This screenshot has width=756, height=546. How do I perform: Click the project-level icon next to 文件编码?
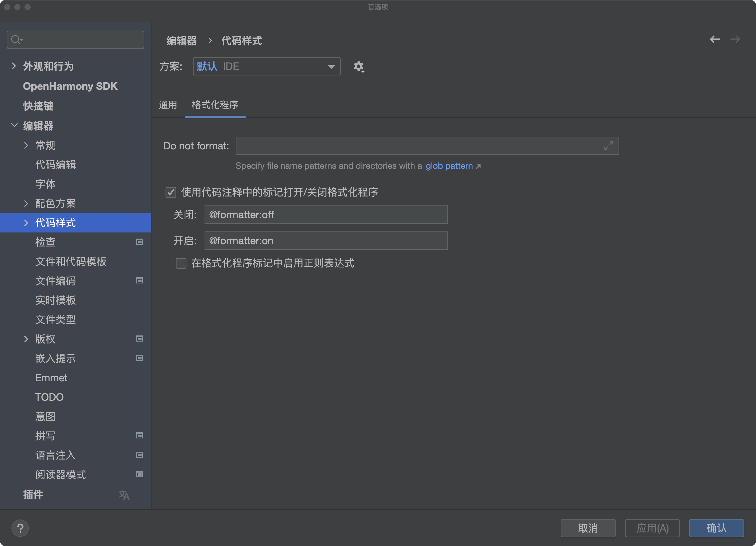[140, 281]
